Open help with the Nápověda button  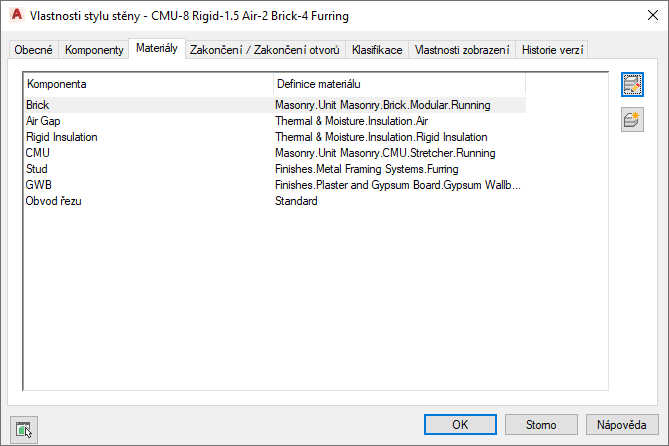point(622,424)
